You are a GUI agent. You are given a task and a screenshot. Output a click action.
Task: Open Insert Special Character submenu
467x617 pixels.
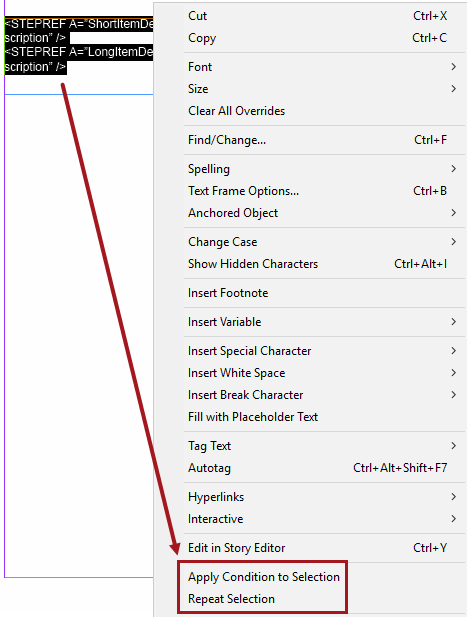tap(309, 351)
